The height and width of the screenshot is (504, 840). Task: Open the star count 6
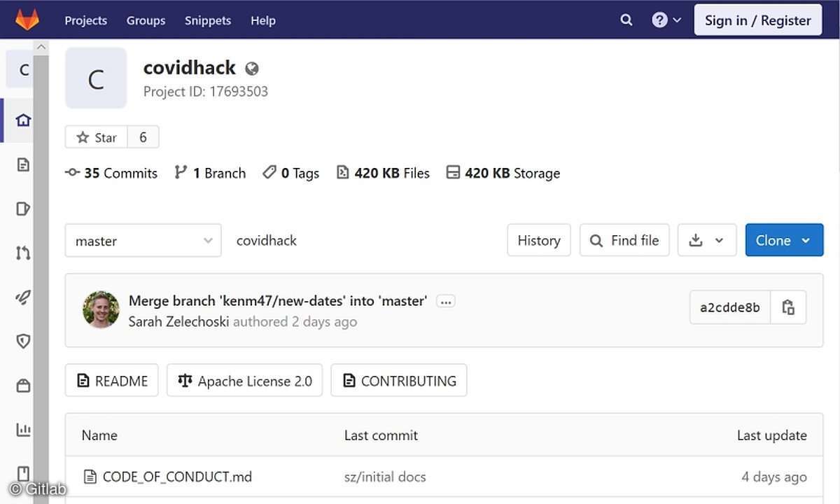(x=143, y=137)
